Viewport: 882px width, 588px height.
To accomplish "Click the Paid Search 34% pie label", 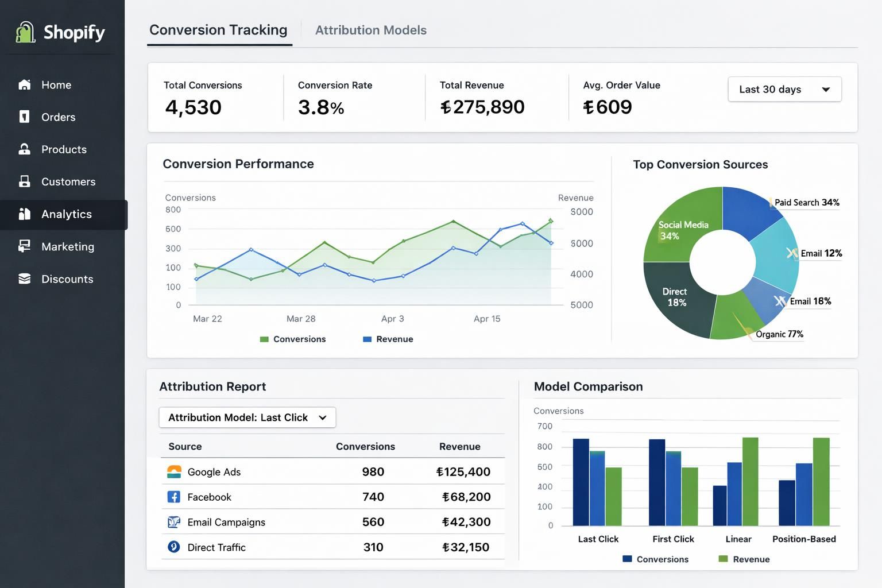I will (807, 202).
